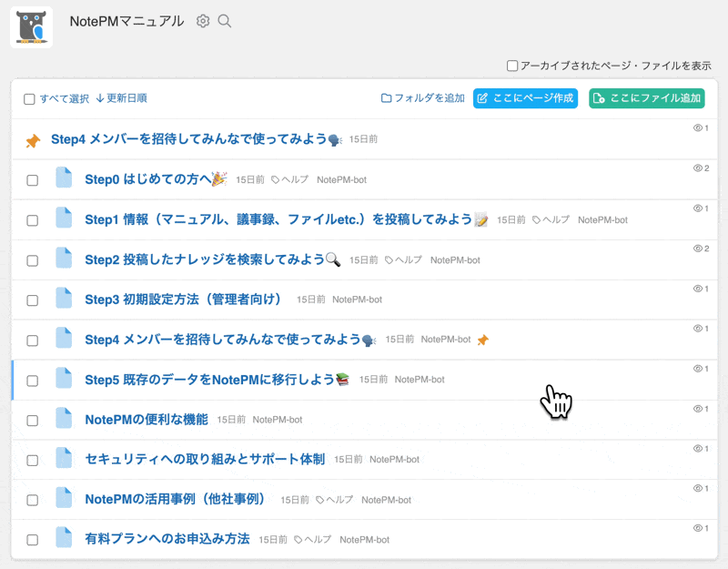This screenshot has height=569, width=728.
Task: Tick the checkbox for NotePMの便利な機能
Action: click(x=33, y=421)
